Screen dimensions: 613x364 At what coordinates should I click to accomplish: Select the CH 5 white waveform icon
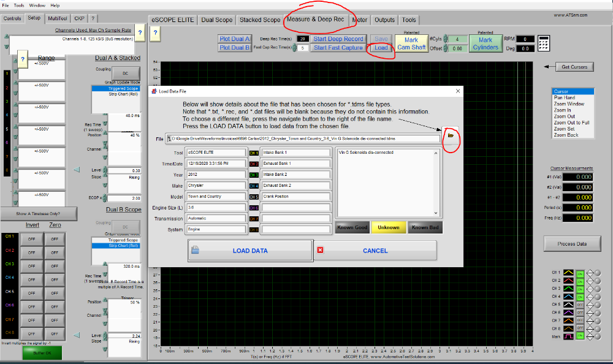[568, 305]
